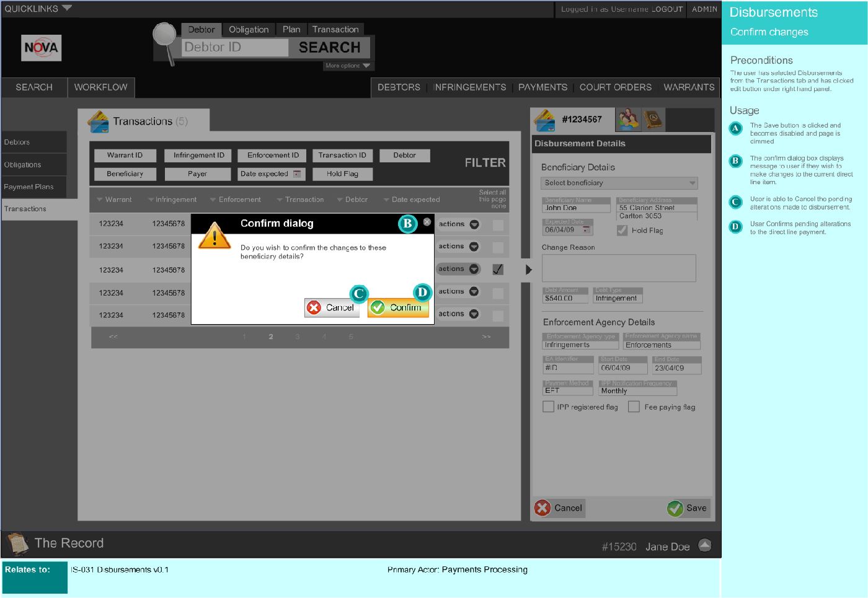
Task: Click calendar icon in Date expected filter
Action: [297, 174]
